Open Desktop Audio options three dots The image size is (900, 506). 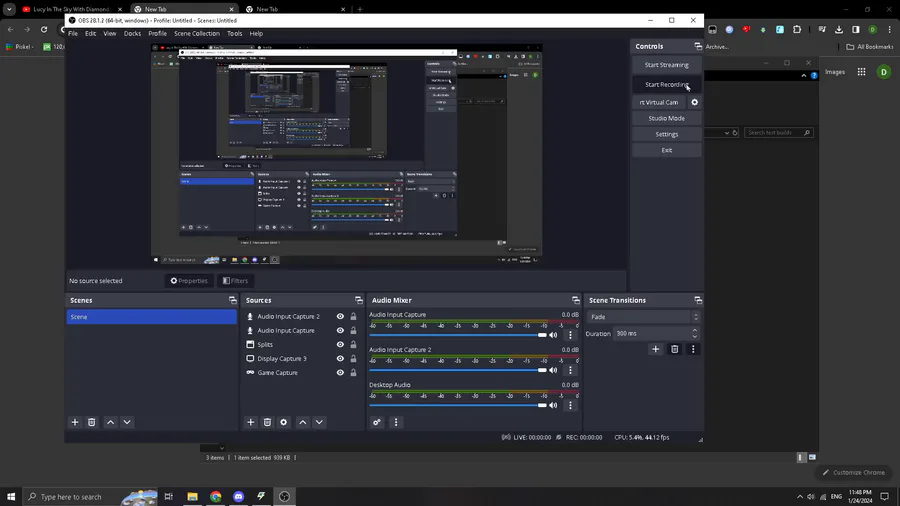[x=570, y=405]
